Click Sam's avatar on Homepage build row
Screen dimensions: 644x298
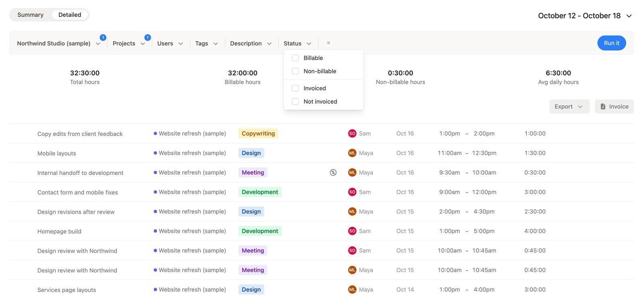click(x=352, y=231)
